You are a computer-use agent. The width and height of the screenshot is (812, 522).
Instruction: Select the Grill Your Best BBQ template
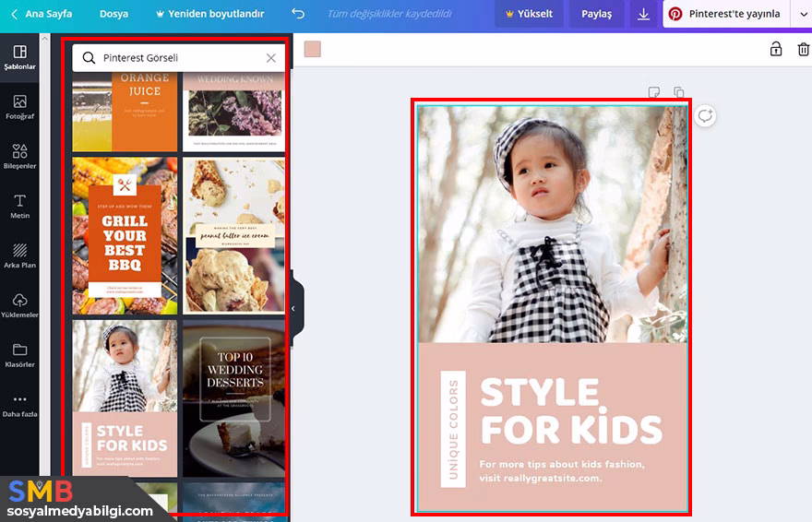tap(125, 236)
